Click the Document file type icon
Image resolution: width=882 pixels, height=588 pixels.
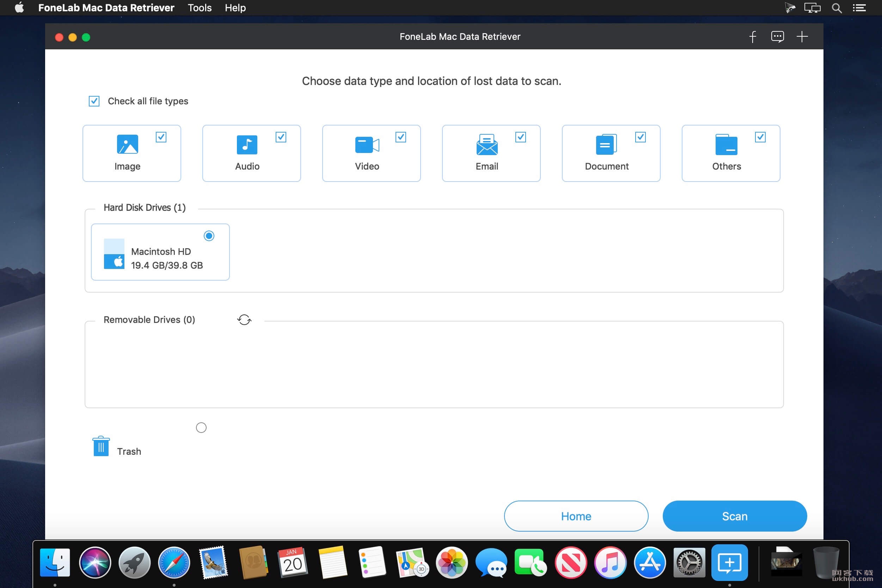[606, 145]
